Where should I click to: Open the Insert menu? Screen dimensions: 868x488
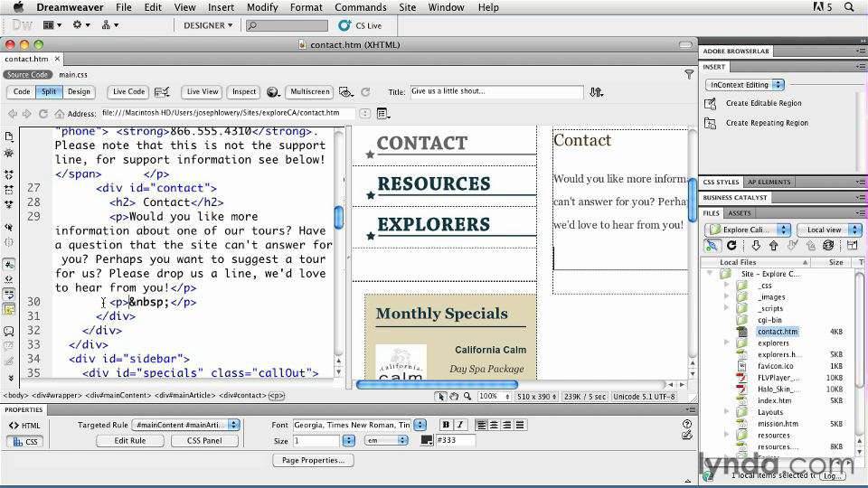[221, 7]
